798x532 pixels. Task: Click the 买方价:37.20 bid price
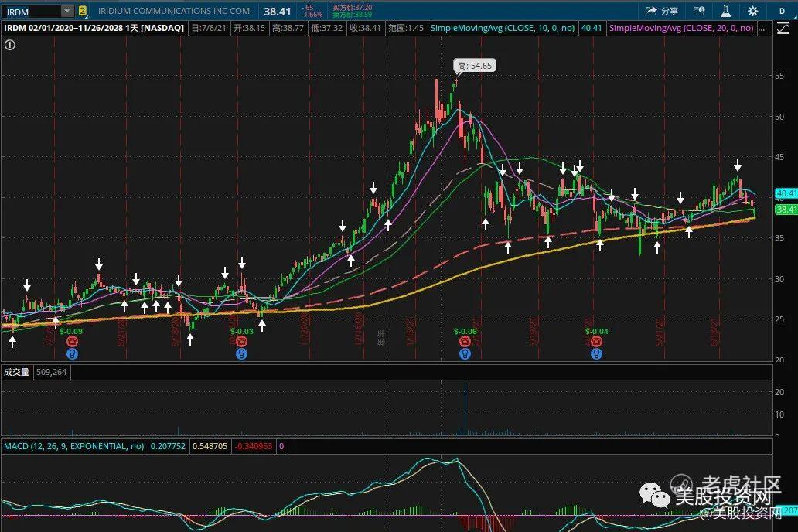tap(352, 8)
